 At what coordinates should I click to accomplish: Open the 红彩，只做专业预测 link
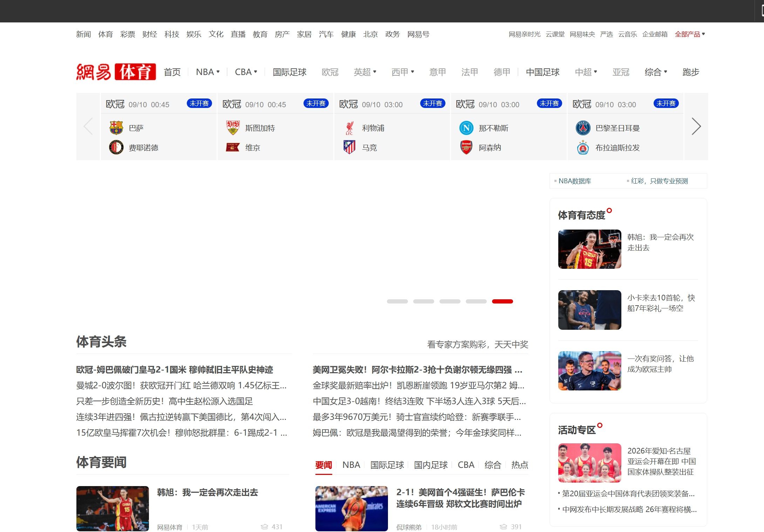[x=659, y=181]
